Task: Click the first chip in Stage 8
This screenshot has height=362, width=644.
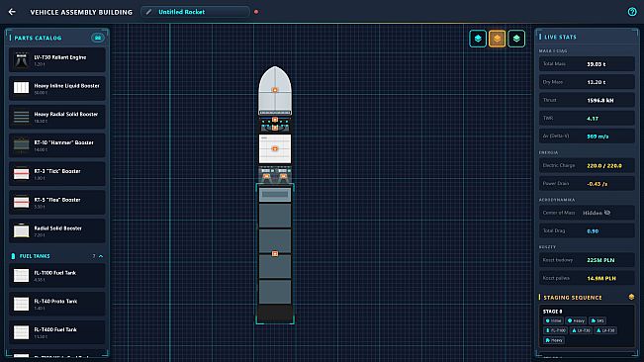Action: 553,320
